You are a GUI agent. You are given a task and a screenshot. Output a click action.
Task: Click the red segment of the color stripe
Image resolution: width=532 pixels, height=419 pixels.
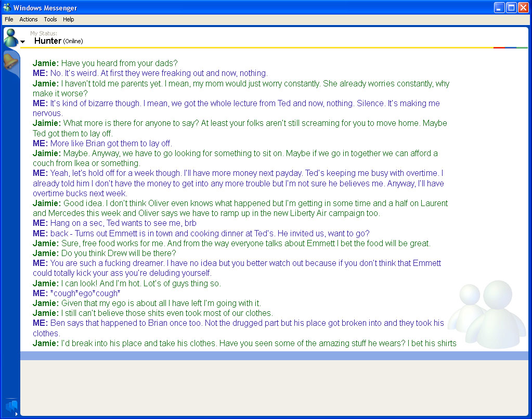(x=499, y=47)
